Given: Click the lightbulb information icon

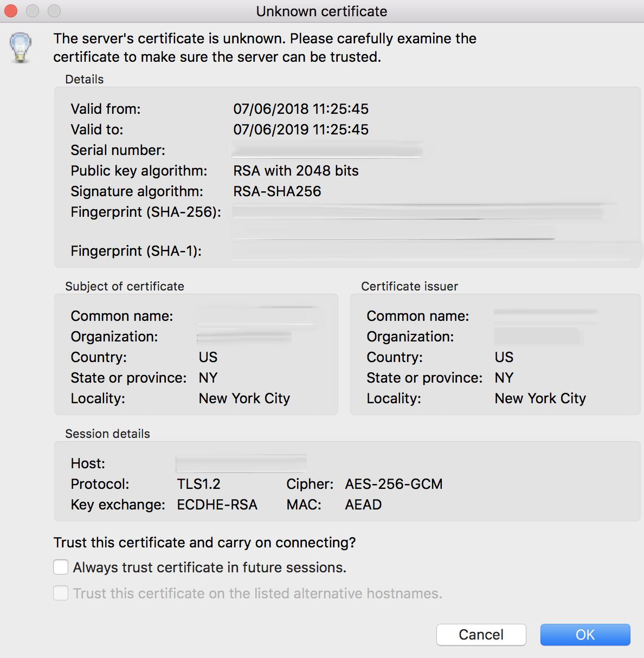Looking at the screenshot, I should 21,48.
